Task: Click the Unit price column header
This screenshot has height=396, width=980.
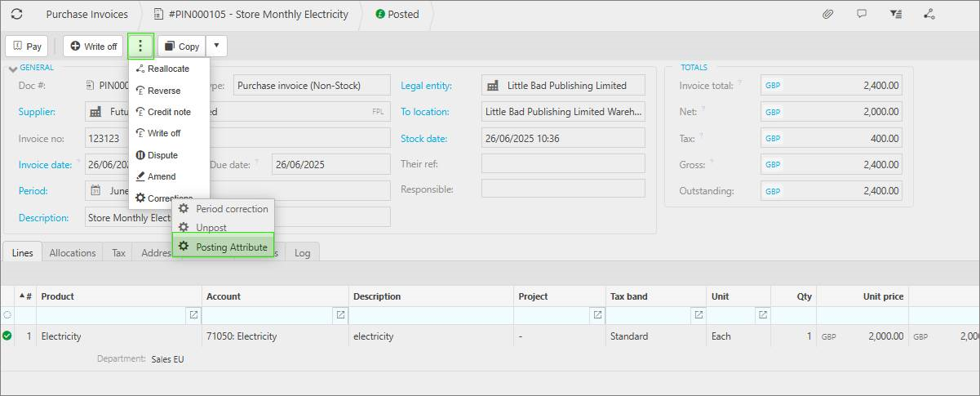Action: pyautogui.click(x=862, y=296)
